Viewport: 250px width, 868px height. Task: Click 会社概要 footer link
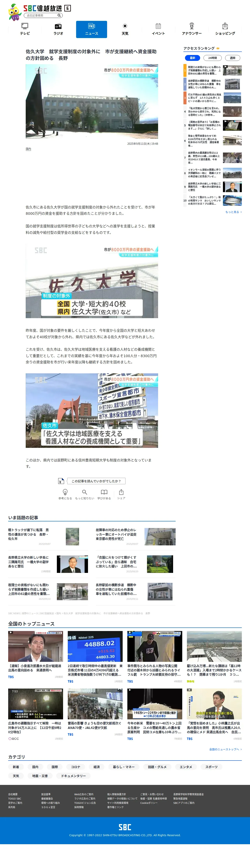(13, 794)
